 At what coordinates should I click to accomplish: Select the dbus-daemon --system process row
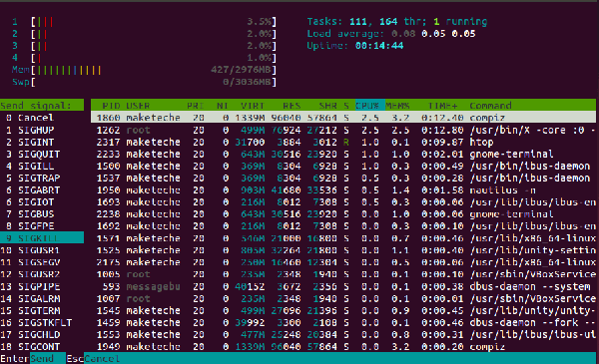(x=343, y=286)
